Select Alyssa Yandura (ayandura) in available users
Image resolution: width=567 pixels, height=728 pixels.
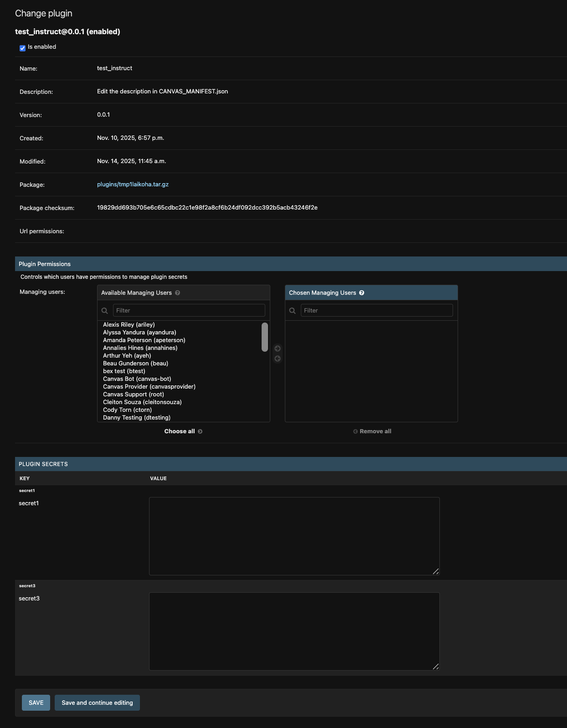(x=139, y=333)
